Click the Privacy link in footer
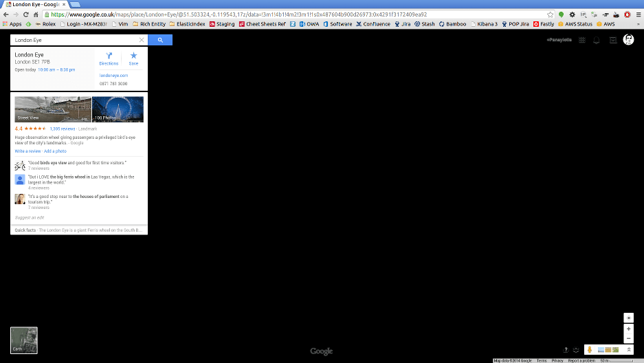 point(557,360)
